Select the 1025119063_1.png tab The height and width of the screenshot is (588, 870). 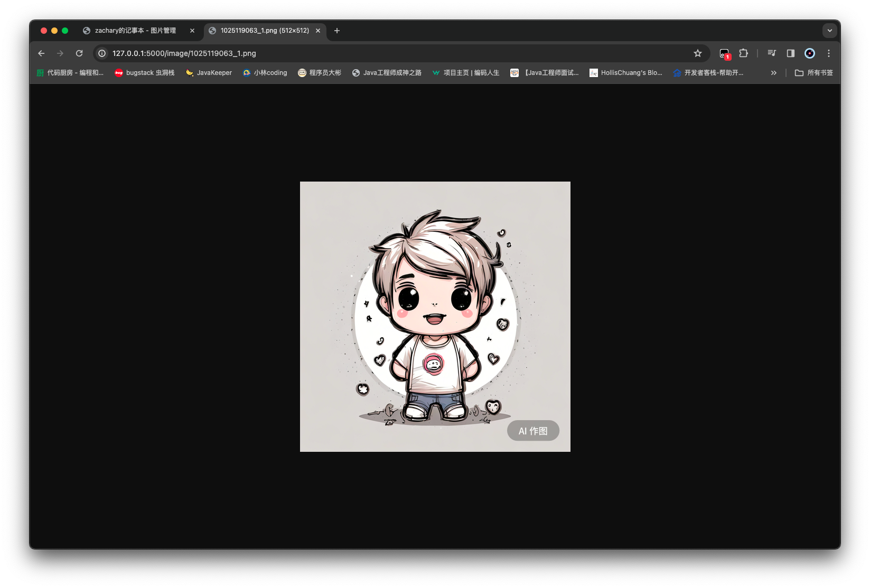[x=265, y=31]
